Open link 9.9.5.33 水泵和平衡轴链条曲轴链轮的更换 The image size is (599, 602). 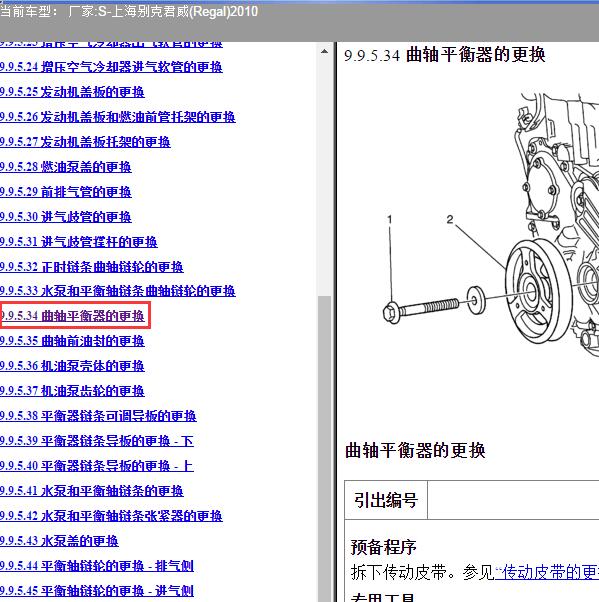pyautogui.click(x=117, y=291)
